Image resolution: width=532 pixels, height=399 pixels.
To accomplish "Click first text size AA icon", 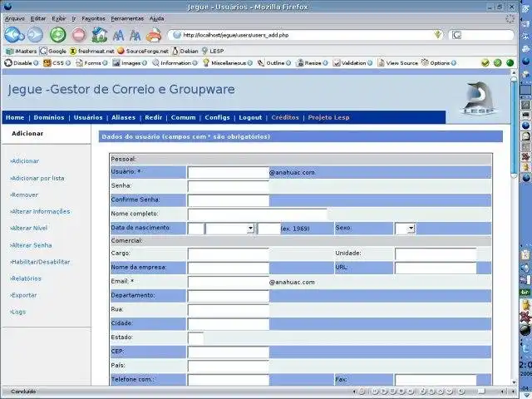I will click(118, 35).
